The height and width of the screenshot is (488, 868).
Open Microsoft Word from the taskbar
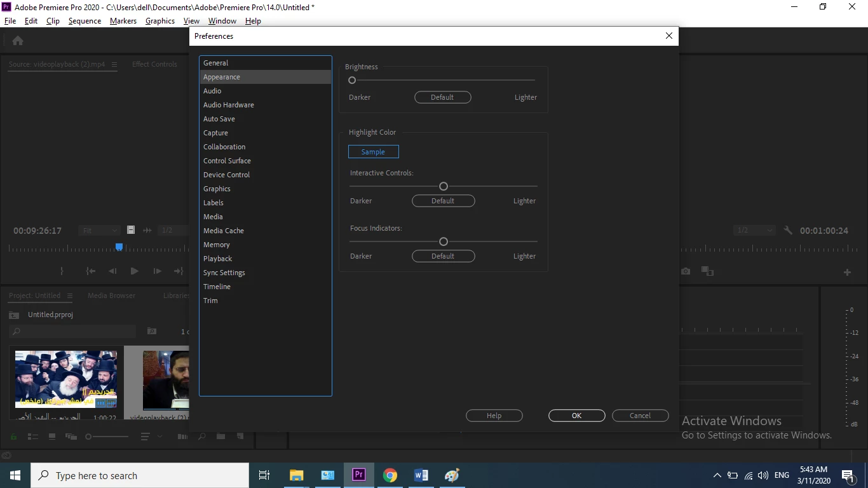click(421, 475)
